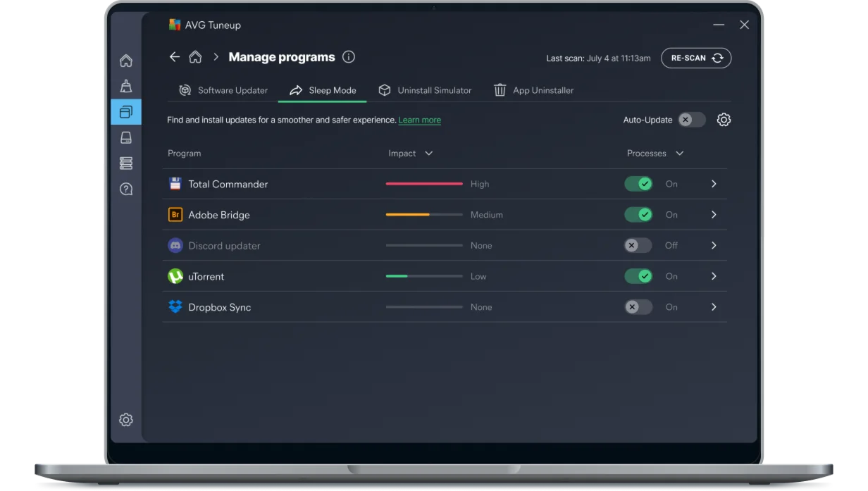Screen dimensions: 868x491
Task: Enable the Discord updater toggle
Action: [x=638, y=246]
